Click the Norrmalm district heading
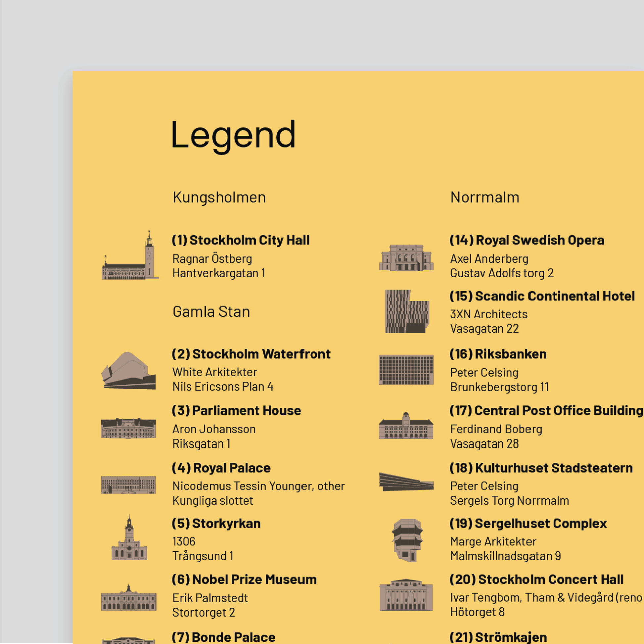Viewport: 644px width, 644px height. click(485, 197)
